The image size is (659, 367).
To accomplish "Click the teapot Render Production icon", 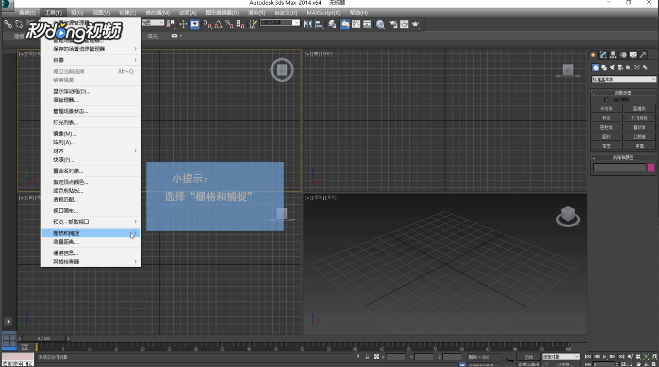I will 416,24.
